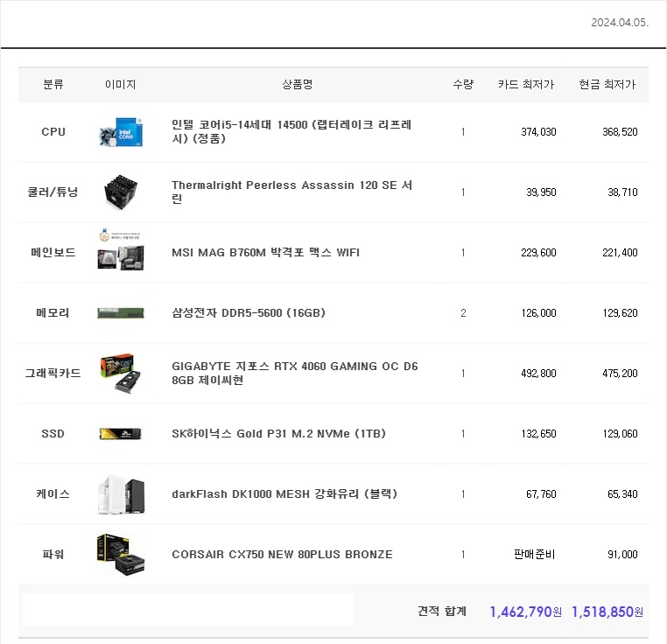The image size is (667, 644).
Task: Click the Thermalright cooler product image
Action: pos(121,192)
